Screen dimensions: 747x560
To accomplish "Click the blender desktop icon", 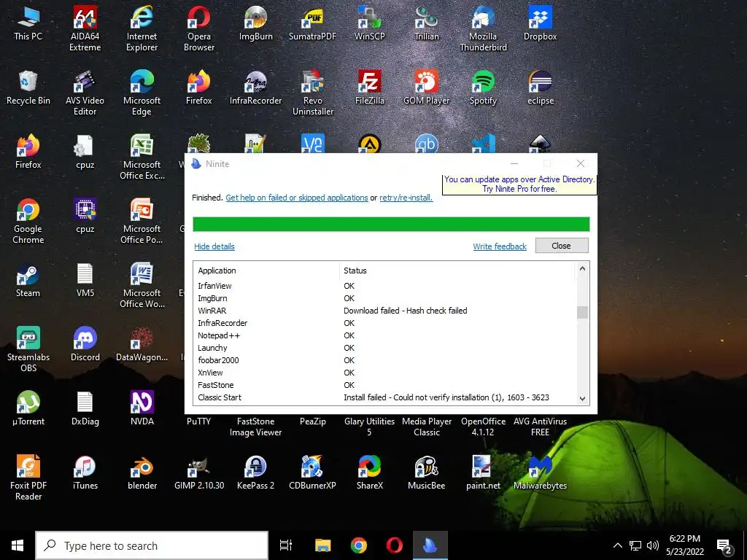I will [x=142, y=472].
